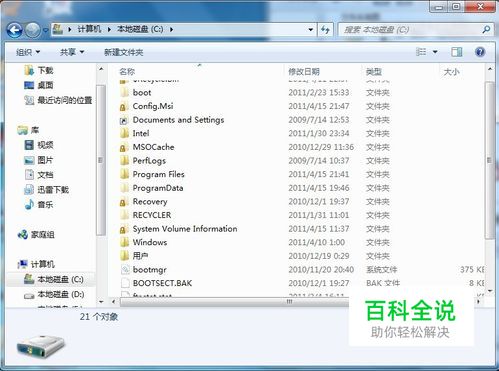
Task: Select the Intel folder icon
Action: 124,133
